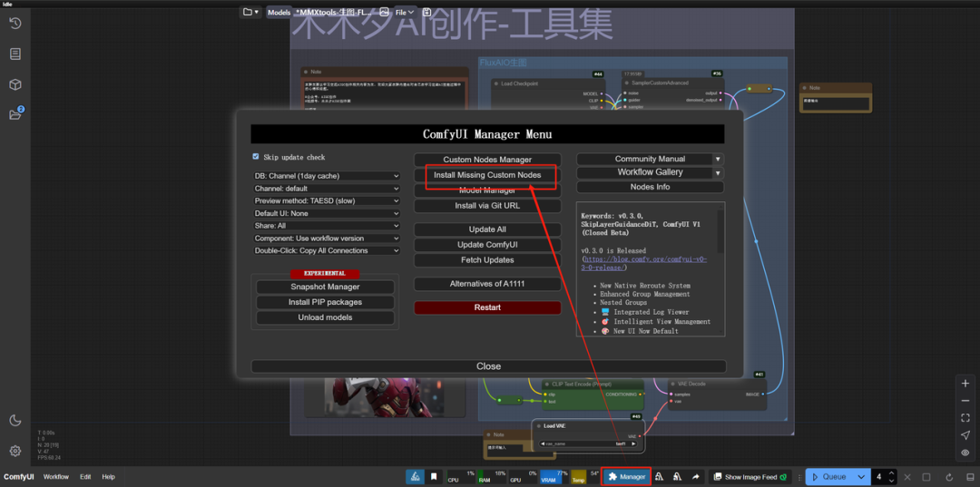The height and width of the screenshot is (487, 980).
Task: Open the v0.3.0 release blog link
Action: pos(643,264)
